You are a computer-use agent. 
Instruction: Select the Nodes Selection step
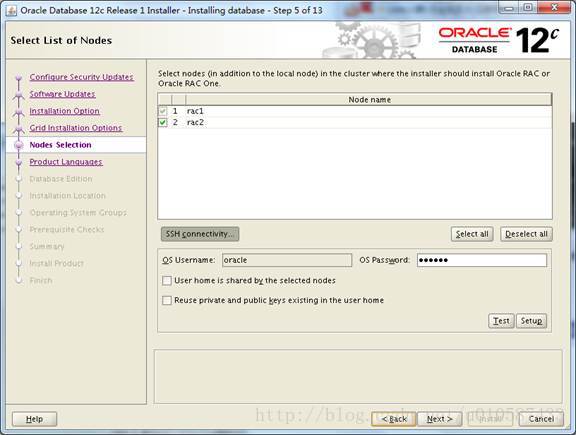[61, 145]
